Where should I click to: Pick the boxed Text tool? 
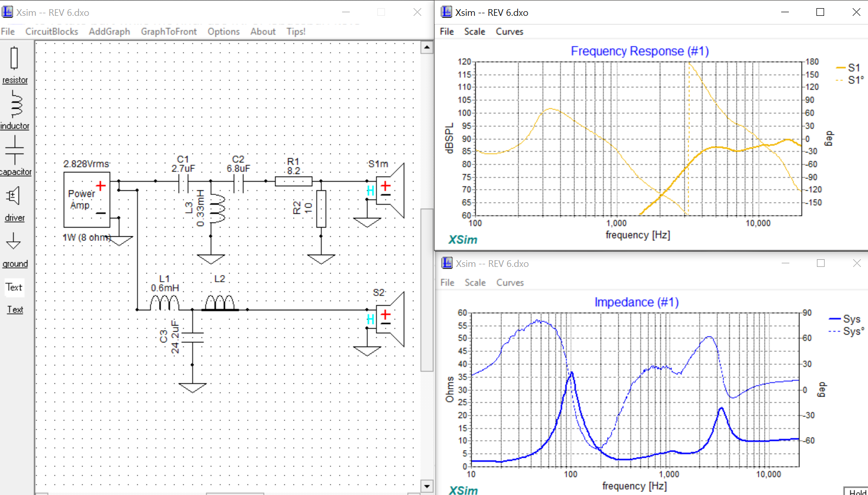coord(14,287)
